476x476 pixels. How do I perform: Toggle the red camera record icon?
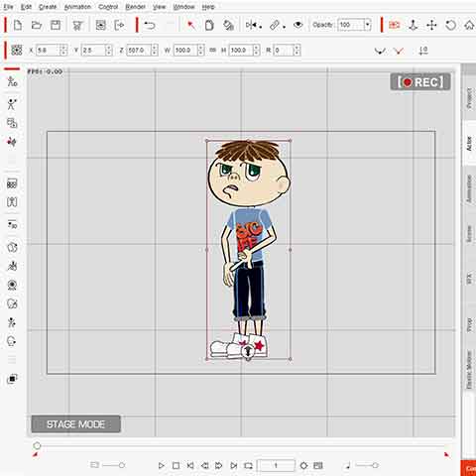coord(395,25)
